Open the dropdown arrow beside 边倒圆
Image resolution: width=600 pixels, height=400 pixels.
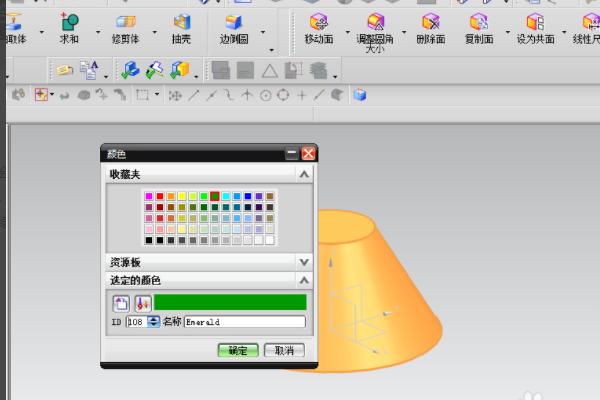[x=263, y=32]
